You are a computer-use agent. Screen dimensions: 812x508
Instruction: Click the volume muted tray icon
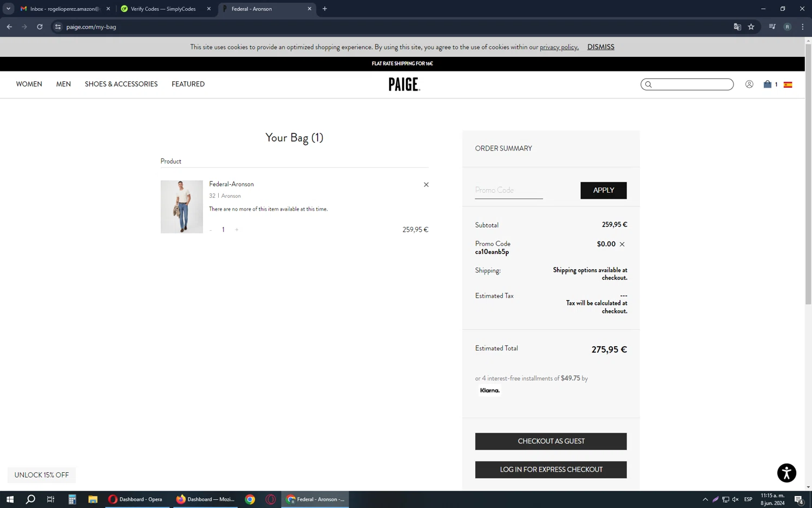(735, 499)
